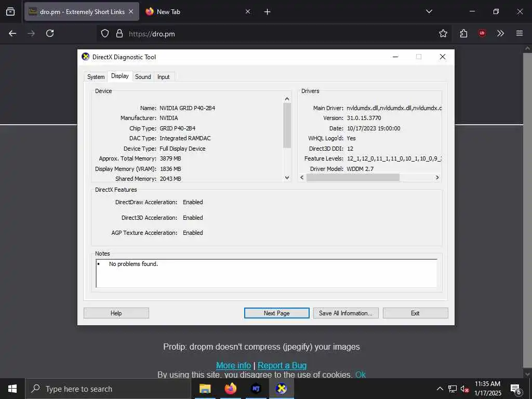532x399 pixels.
Task: Go back with the browser back arrow
Action: coord(12,33)
